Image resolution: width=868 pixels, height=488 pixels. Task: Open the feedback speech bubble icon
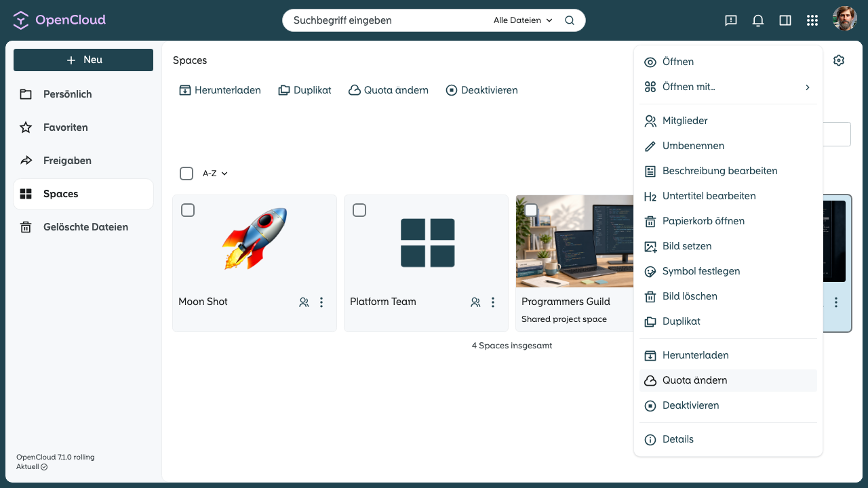731,20
